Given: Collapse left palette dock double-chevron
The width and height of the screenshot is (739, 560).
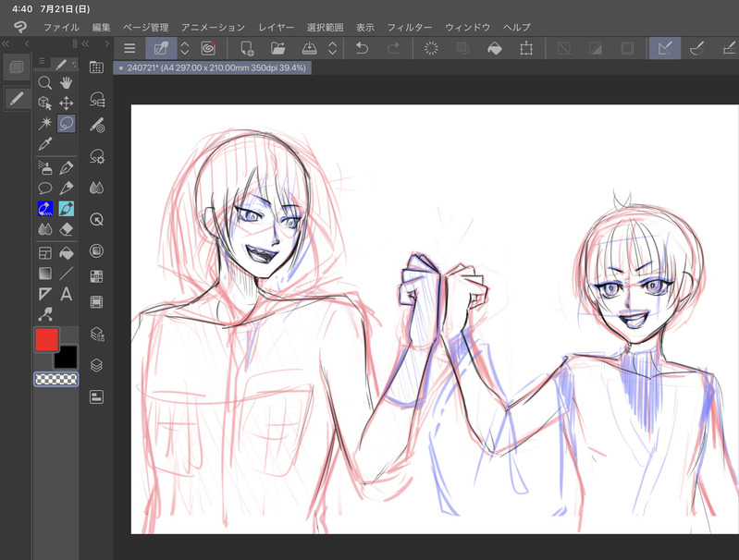Looking at the screenshot, I should coord(6,43).
